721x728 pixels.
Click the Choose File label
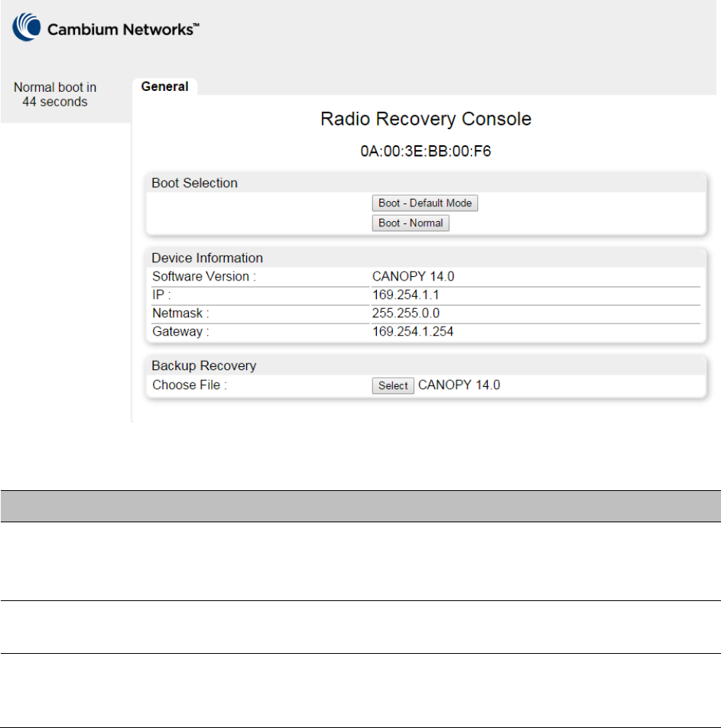coord(190,385)
